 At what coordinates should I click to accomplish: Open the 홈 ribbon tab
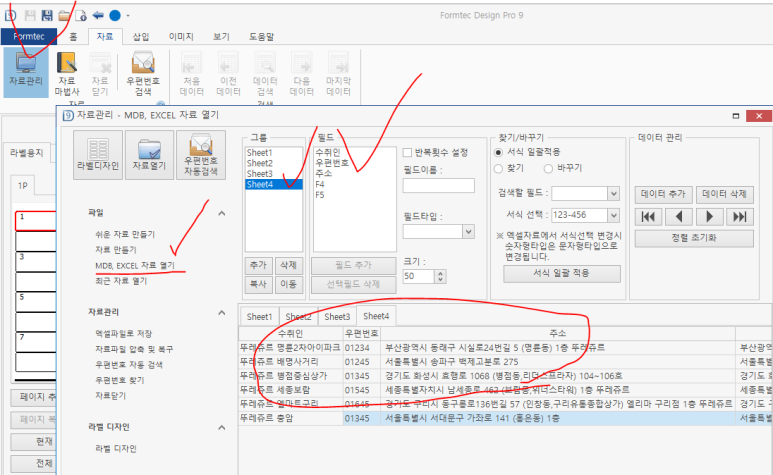click(73, 36)
